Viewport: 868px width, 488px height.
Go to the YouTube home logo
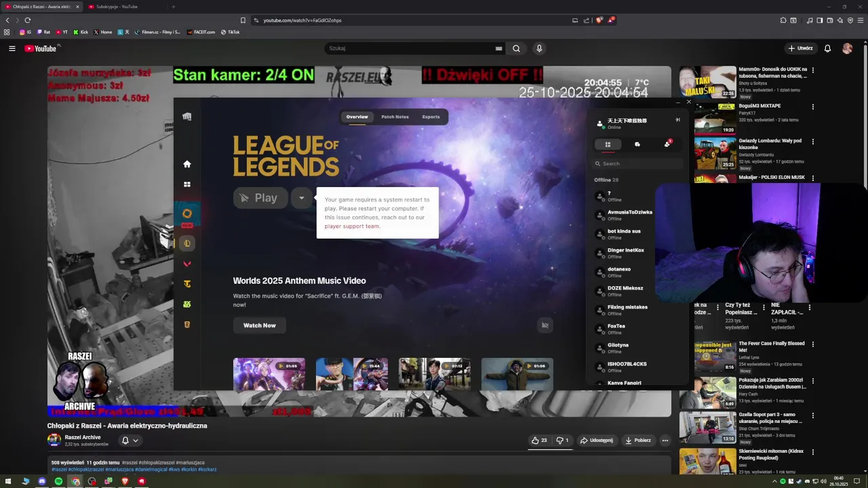click(x=42, y=48)
